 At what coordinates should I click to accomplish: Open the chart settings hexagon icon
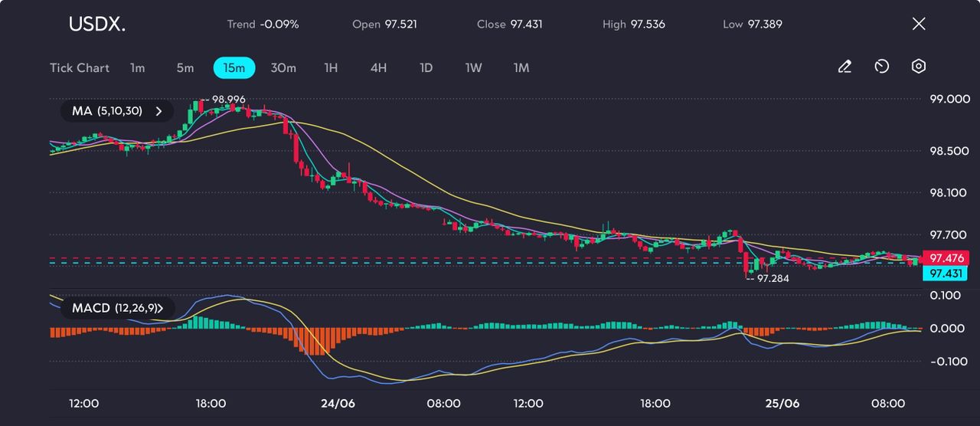[x=919, y=67]
